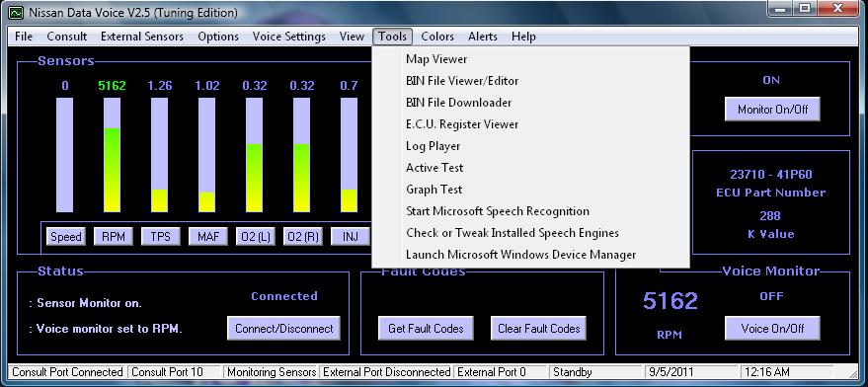Open the External Sensors menu

[142, 37]
